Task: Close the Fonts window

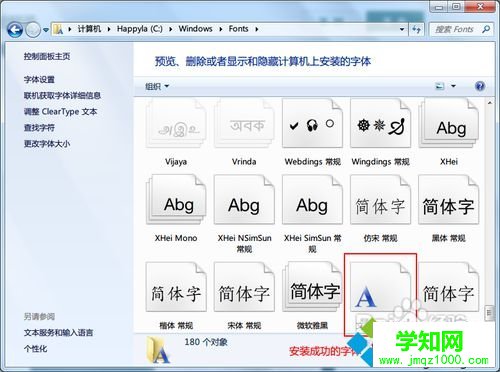Action: 480,6
